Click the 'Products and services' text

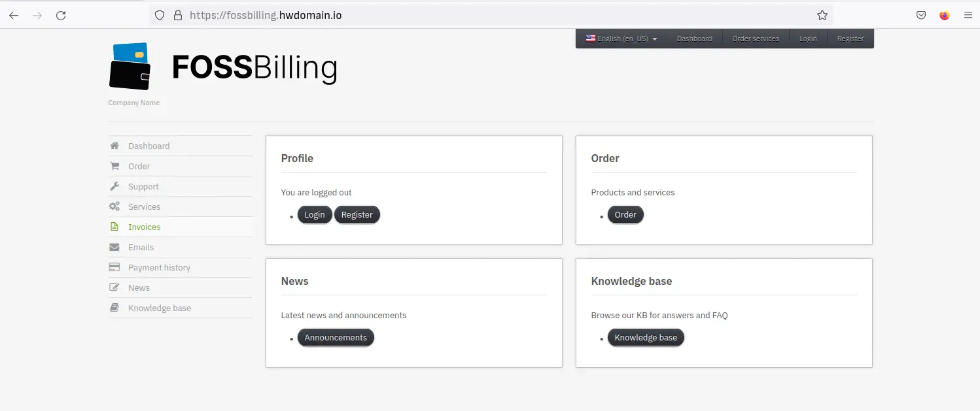pyautogui.click(x=633, y=192)
